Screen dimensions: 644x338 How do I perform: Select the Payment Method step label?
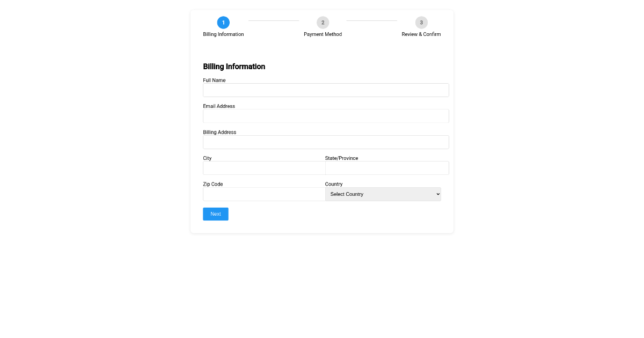click(x=323, y=34)
